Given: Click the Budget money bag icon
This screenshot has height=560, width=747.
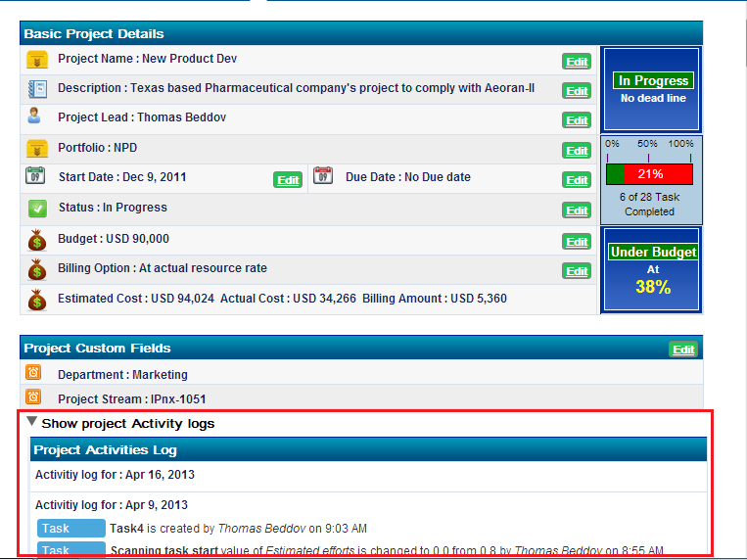Looking at the screenshot, I should (37, 240).
